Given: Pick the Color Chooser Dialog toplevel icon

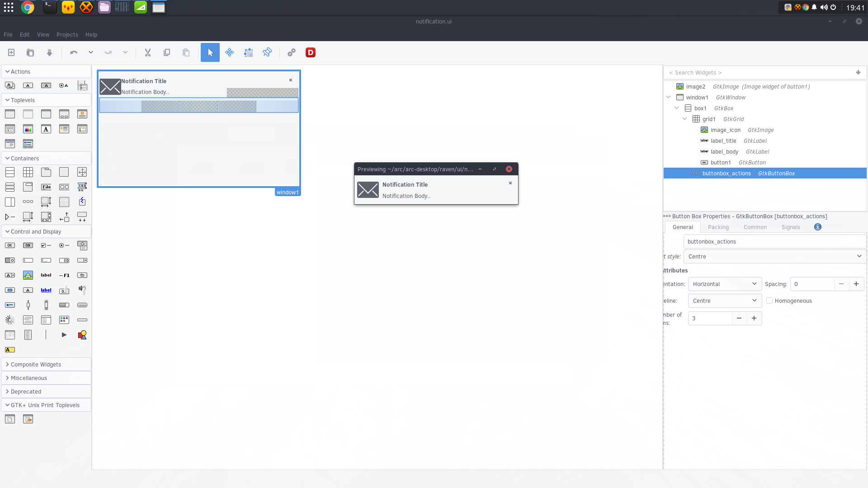Looking at the screenshot, I should tap(28, 129).
